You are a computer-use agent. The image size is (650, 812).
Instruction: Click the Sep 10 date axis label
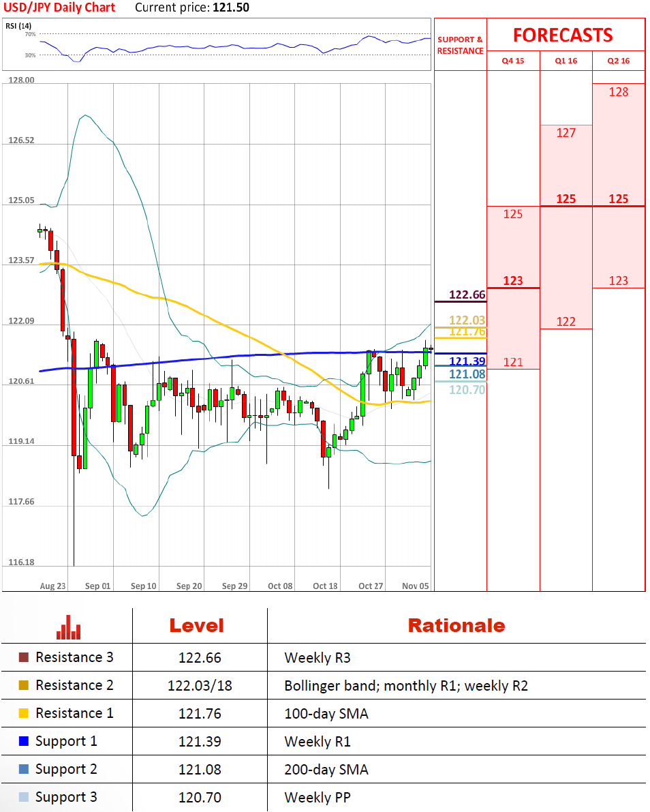tap(143, 586)
